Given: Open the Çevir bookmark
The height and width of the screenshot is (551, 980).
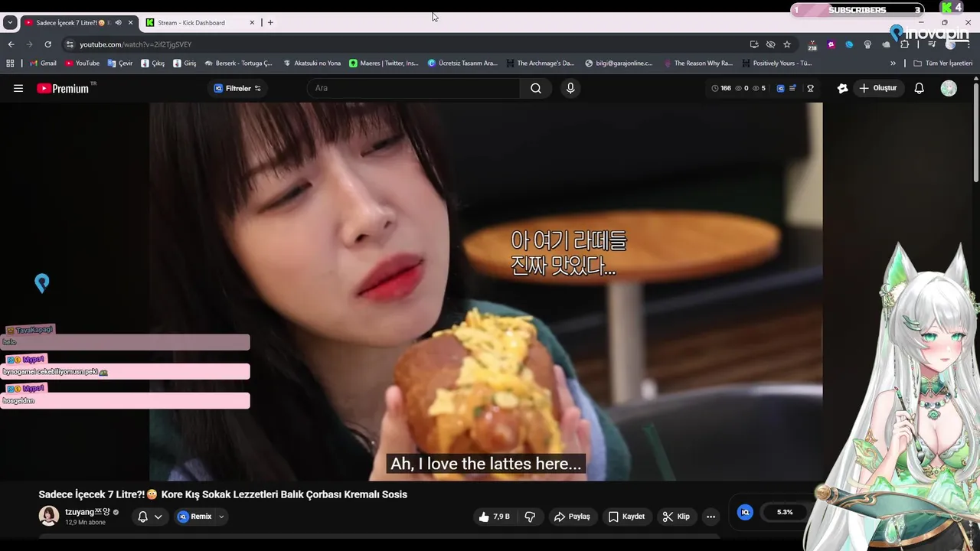Looking at the screenshot, I should 120,64.
